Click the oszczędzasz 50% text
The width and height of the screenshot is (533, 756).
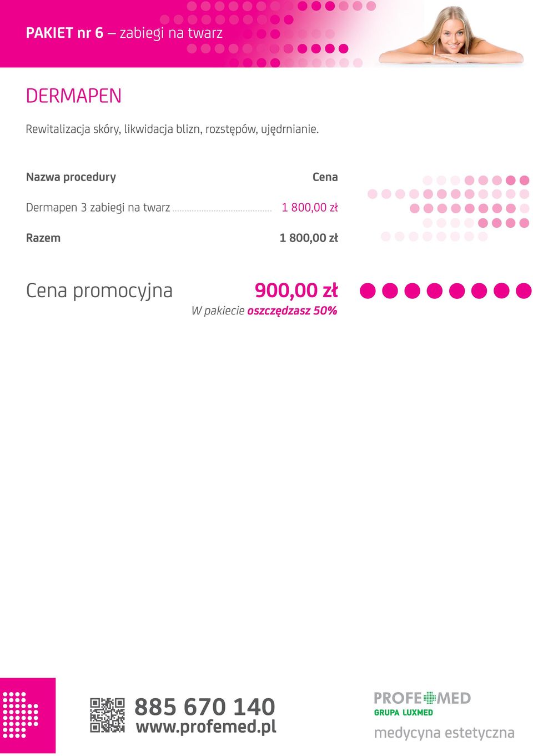click(x=292, y=311)
